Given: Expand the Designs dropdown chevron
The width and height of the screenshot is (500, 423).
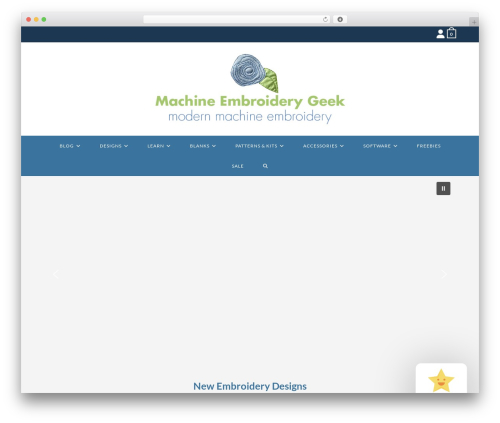Looking at the screenshot, I should pos(126,146).
